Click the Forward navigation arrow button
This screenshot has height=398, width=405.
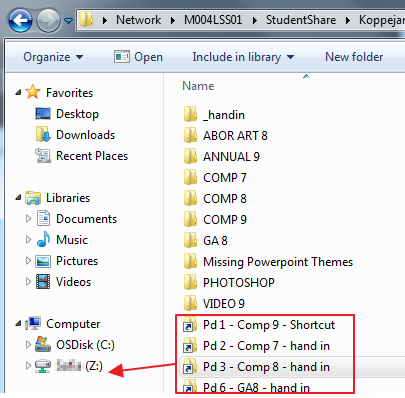[48, 21]
